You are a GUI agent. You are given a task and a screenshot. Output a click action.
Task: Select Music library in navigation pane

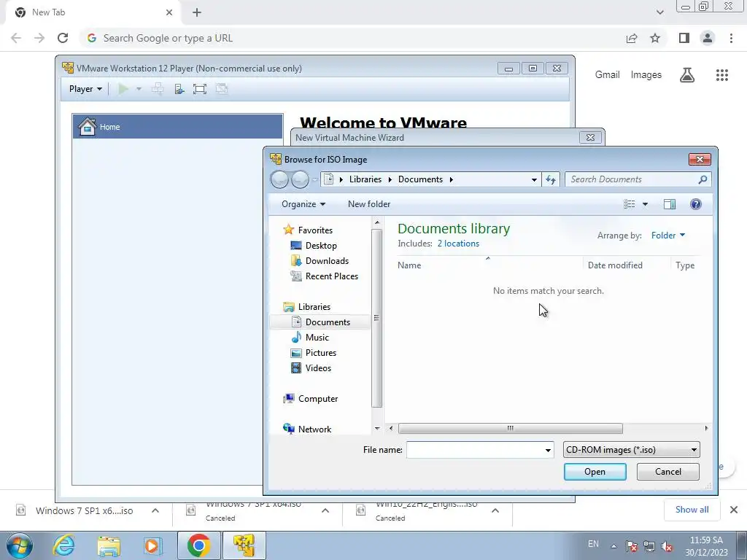click(310, 338)
